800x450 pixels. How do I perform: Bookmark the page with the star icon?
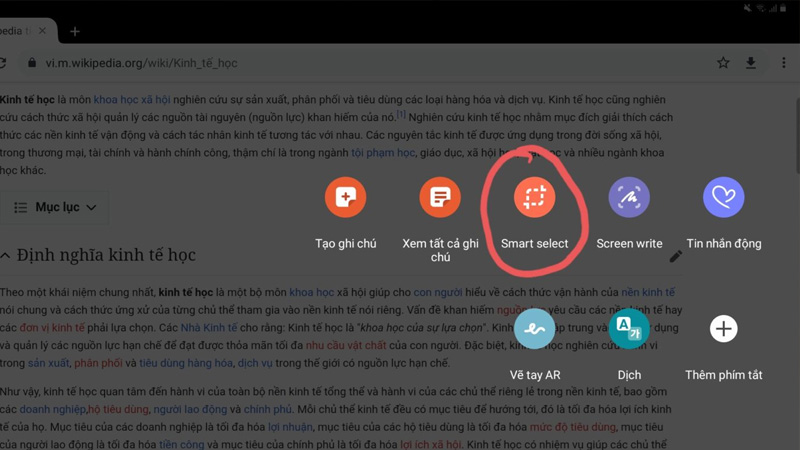click(x=723, y=63)
